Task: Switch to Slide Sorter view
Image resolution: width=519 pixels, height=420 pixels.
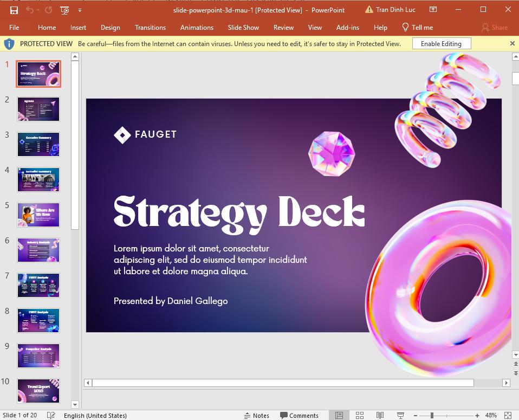Action: [x=360, y=416]
